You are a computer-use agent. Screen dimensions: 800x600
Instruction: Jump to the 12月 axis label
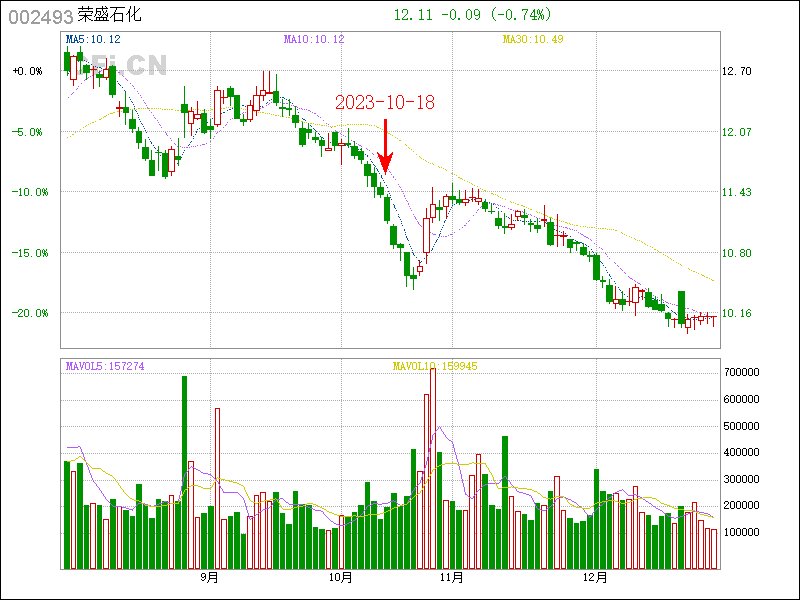tap(595, 577)
